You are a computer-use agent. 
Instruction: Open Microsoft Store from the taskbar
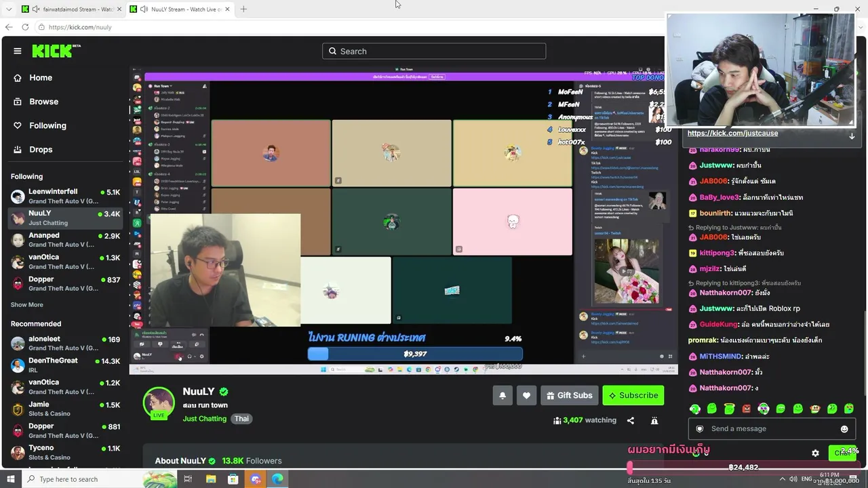click(233, 479)
